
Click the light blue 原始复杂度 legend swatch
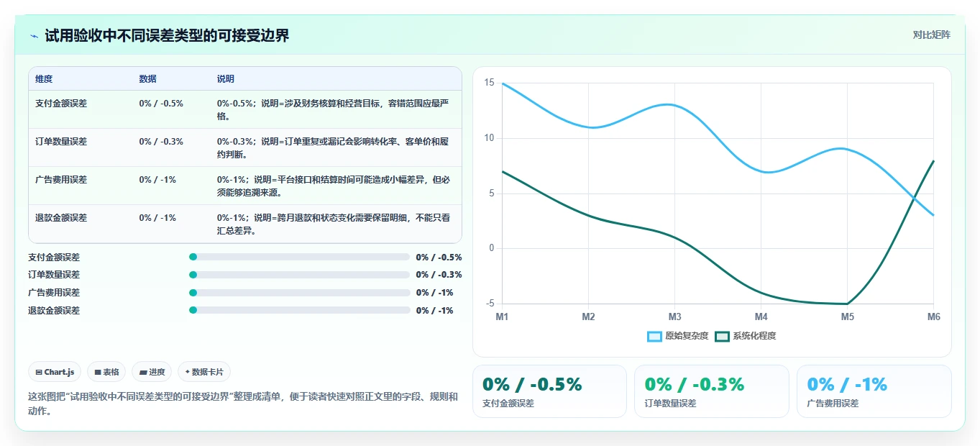pos(654,336)
